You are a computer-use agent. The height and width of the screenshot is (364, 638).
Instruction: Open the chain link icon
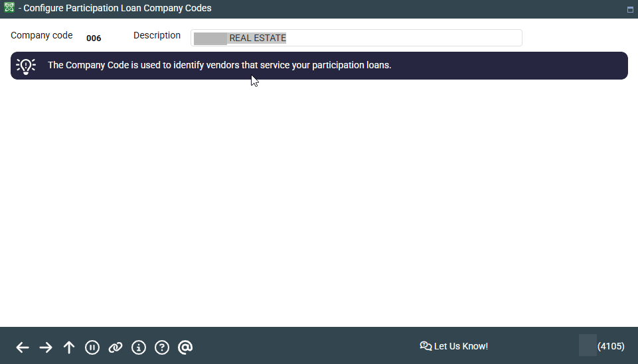pos(116,347)
